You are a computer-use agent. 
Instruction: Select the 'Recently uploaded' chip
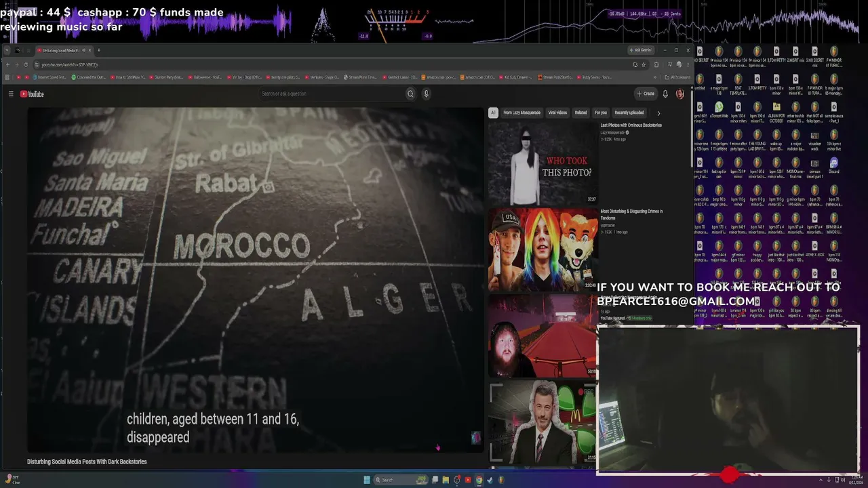pyautogui.click(x=629, y=113)
